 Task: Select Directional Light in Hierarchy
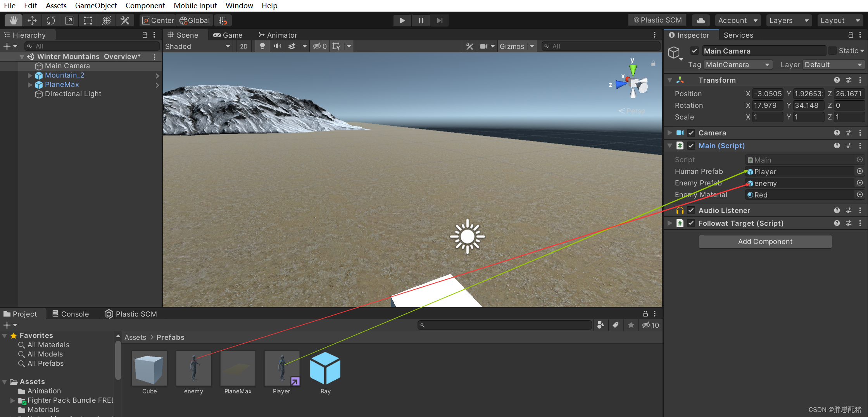(73, 94)
